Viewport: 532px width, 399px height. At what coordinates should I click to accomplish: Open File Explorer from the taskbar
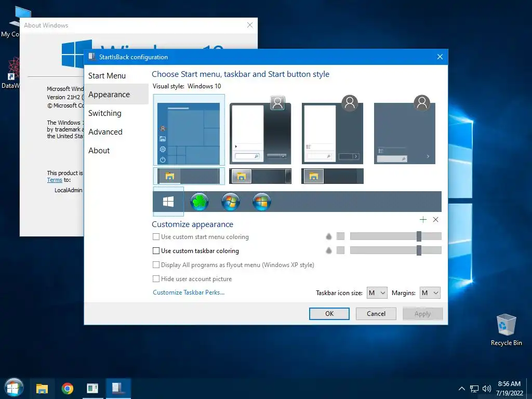(x=42, y=388)
